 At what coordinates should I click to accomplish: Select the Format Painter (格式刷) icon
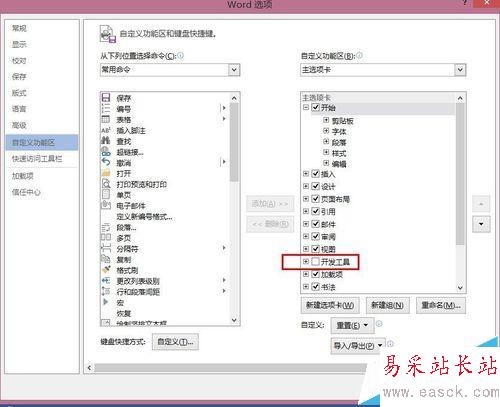point(106,270)
